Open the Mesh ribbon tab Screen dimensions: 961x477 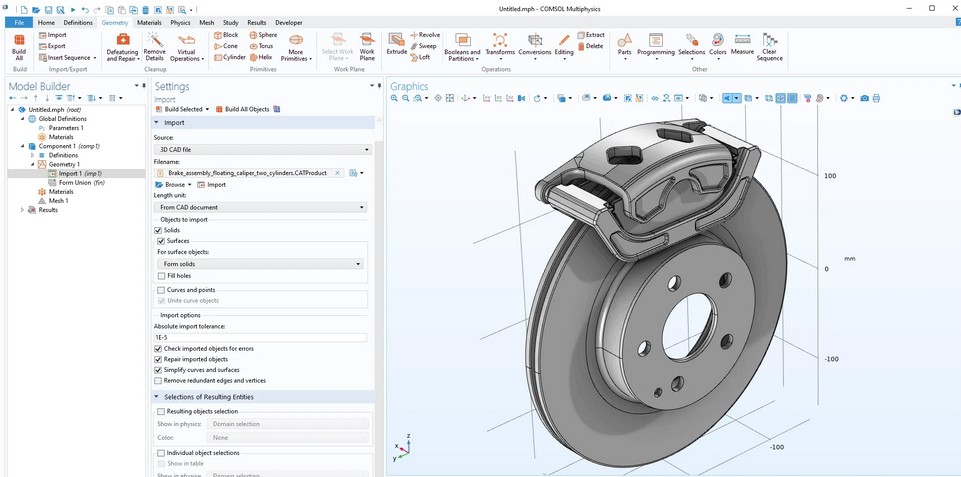pos(206,22)
